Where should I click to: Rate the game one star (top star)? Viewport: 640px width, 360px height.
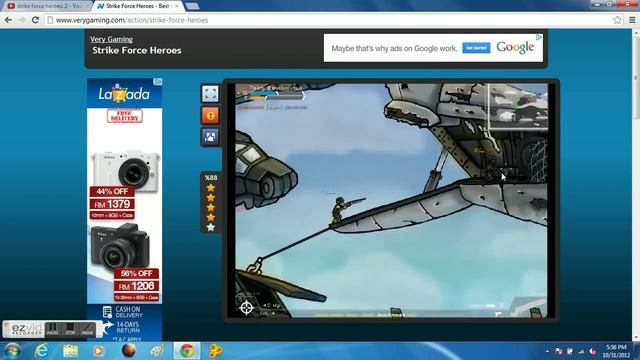[x=211, y=188]
